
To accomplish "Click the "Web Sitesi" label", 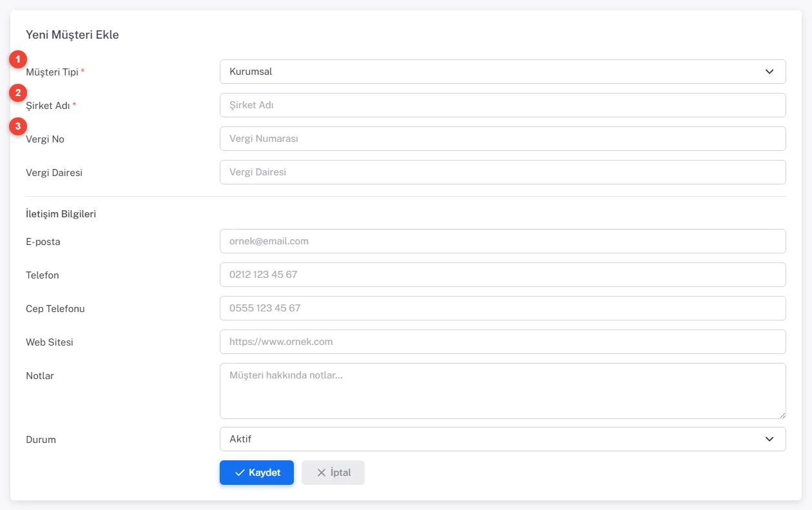I will [50, 342].
